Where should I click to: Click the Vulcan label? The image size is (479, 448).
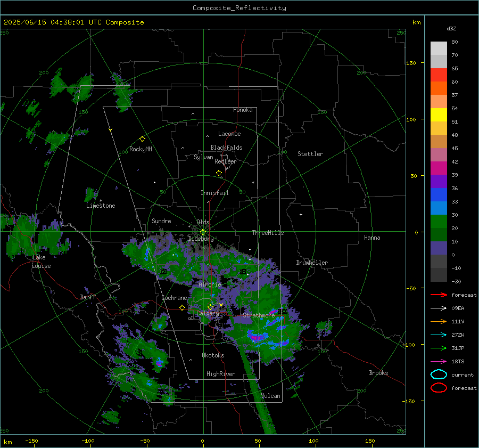pyautogui.click(x=271, y=396)
